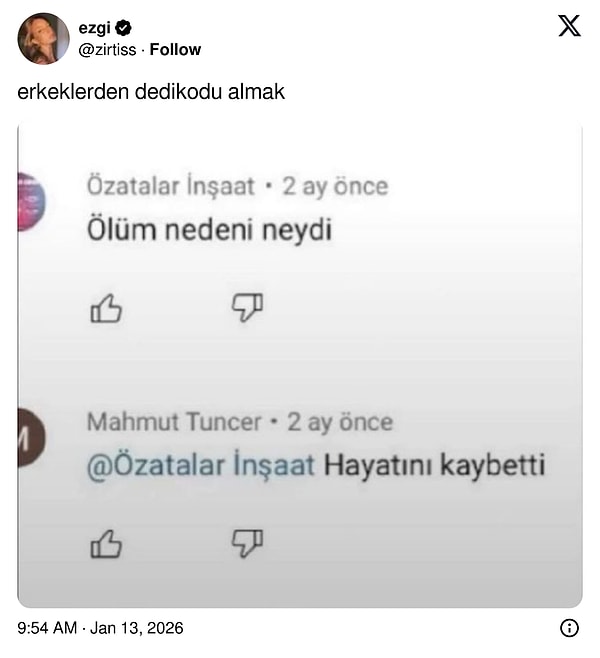Viewport: 600px width, 658px height.
Task: Open the info icon beside the tweet date
Action: [x=569, y=628]
